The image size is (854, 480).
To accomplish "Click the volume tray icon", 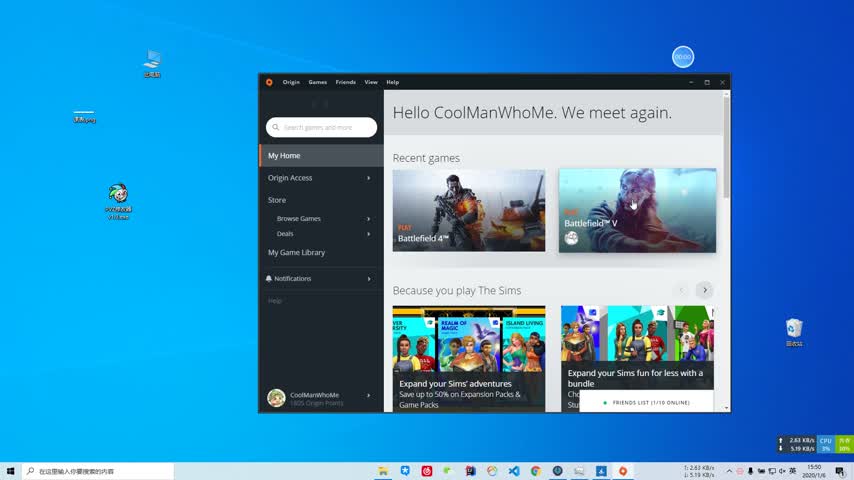I will pyautogui.click(x=782, y=471).
